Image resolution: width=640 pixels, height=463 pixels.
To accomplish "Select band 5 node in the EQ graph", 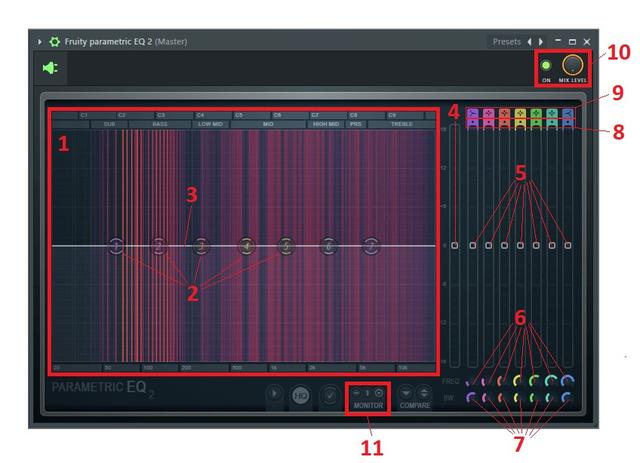I will click(x=286, y=246).
